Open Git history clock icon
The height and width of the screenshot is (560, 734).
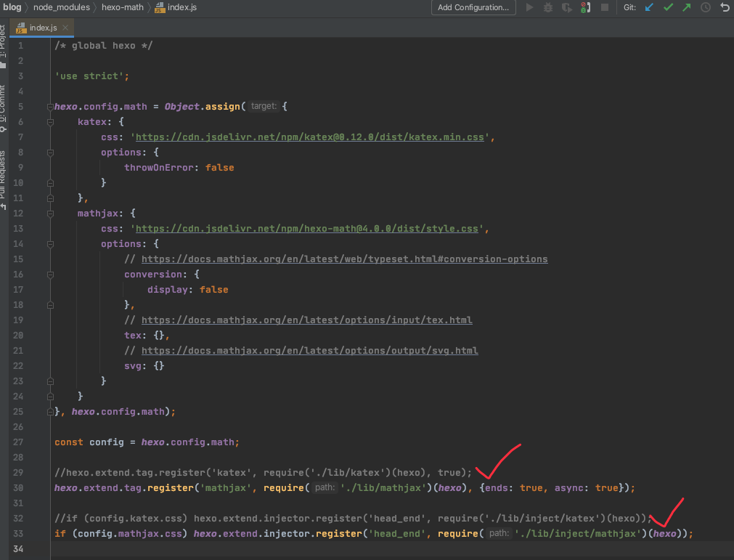706,7
